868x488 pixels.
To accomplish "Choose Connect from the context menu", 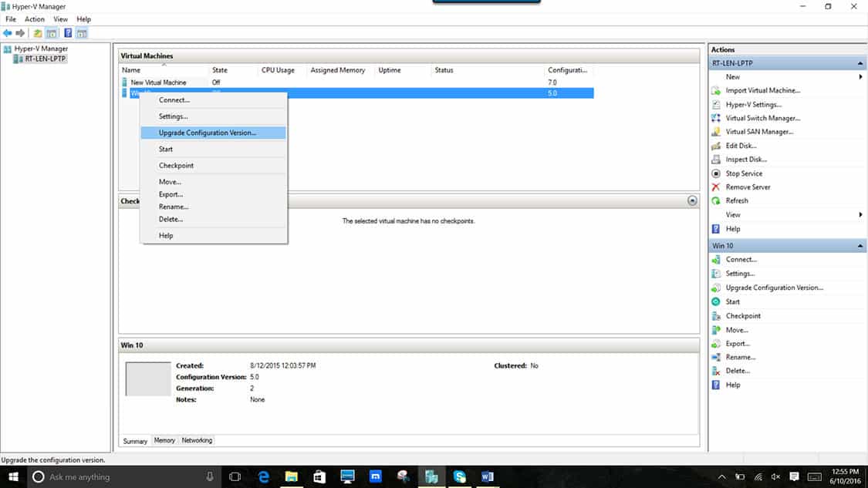I will (214, 100).
